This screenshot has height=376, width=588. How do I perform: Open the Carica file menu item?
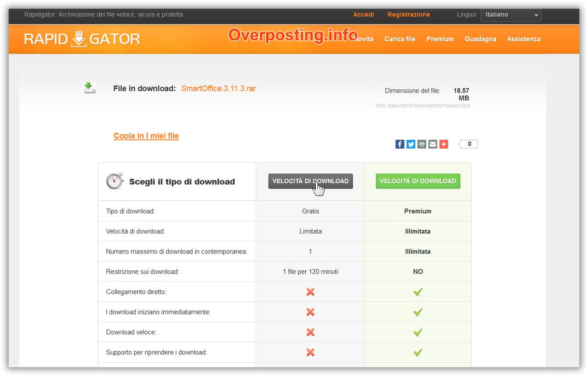click(400, 39)
